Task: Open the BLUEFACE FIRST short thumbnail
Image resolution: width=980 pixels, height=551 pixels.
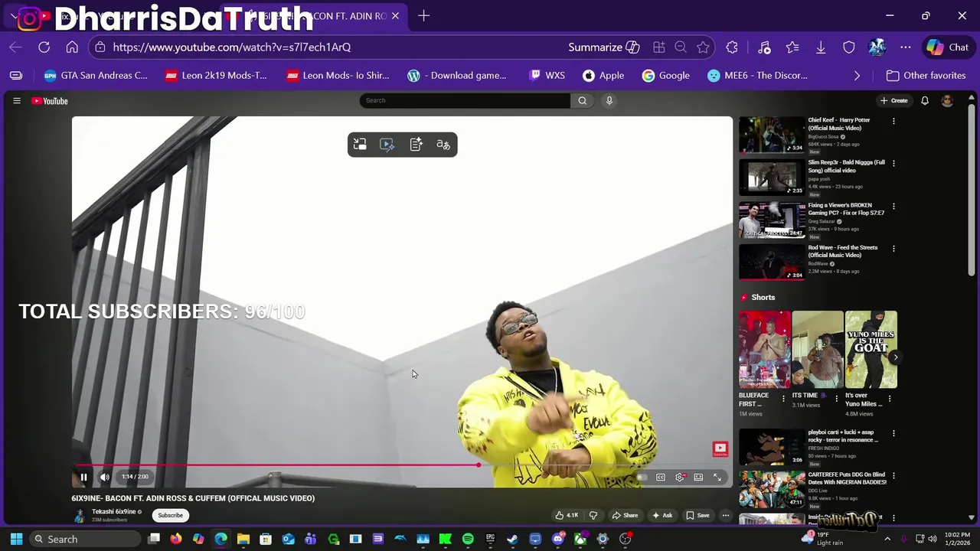Action: pyautogui.click(x=765, y=350)
